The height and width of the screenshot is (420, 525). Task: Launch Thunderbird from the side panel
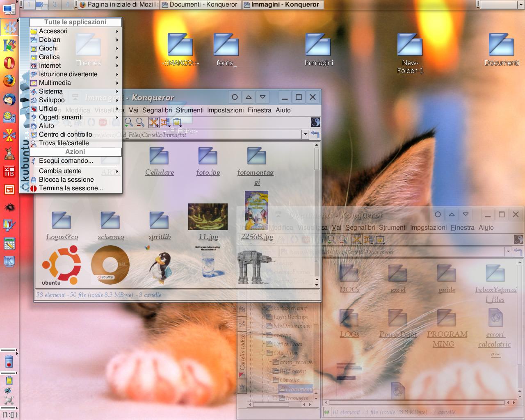[x=9, y=99]
